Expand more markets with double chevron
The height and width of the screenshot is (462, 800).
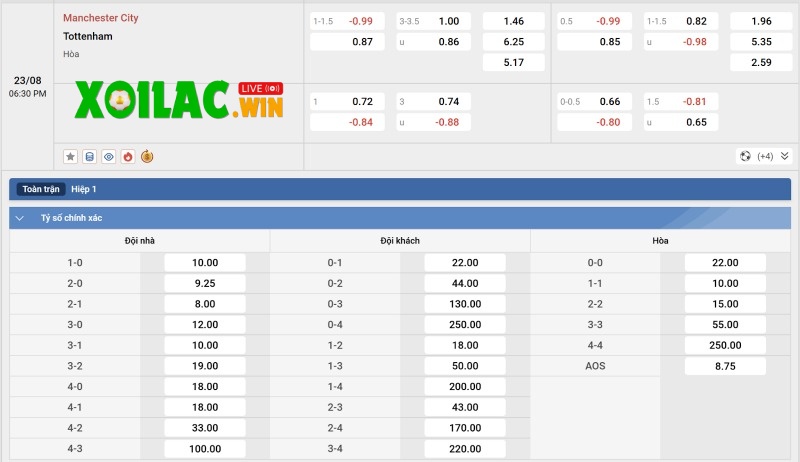pyautogui.click(x=785, y=156)
